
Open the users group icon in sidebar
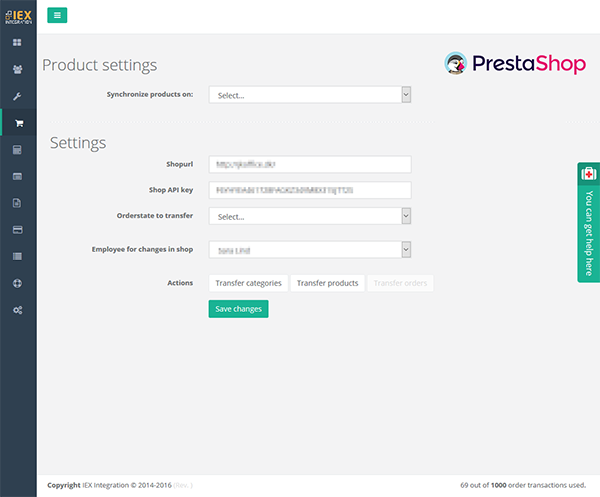point(18,70)
